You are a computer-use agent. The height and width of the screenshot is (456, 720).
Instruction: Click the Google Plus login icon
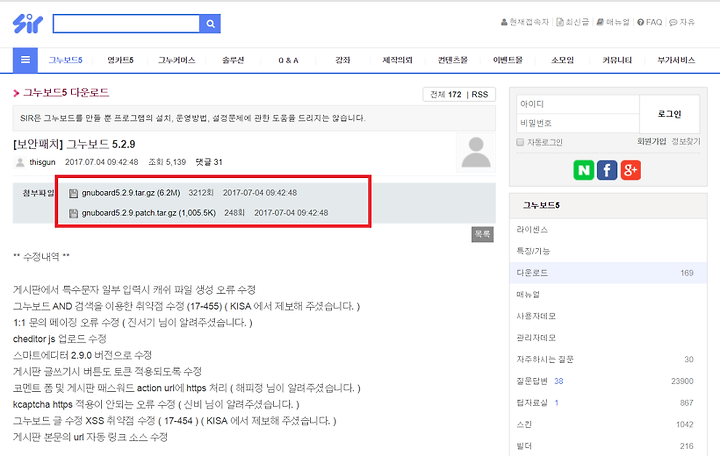tap(630, 170)
